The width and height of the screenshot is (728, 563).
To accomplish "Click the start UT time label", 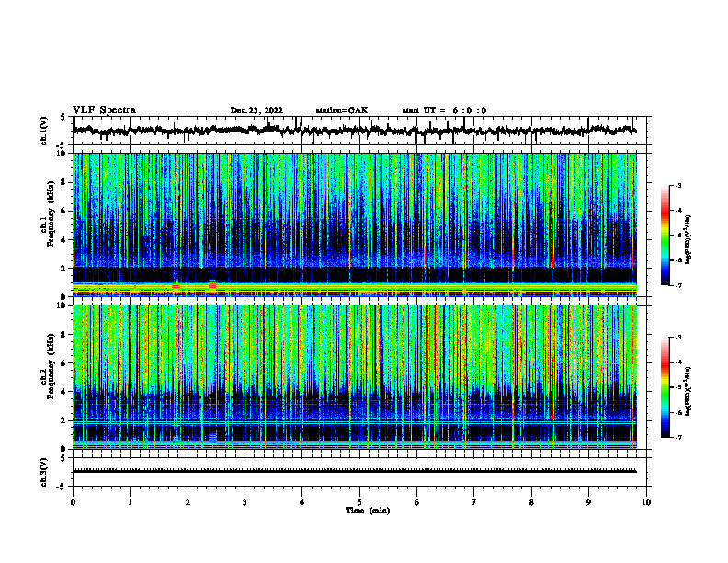I will click(444, 110).
